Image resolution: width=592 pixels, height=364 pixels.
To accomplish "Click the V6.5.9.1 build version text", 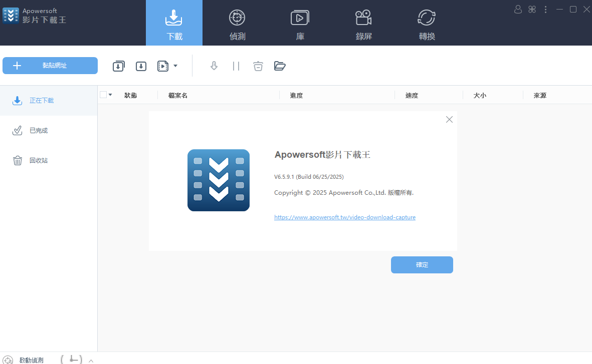I will (x=309, y=177).
